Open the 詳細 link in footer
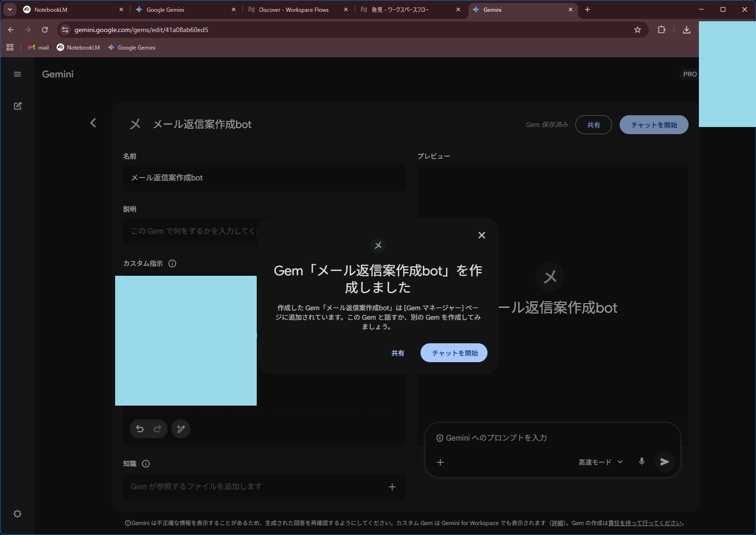756x535 pixels. (x=557, y=523)
